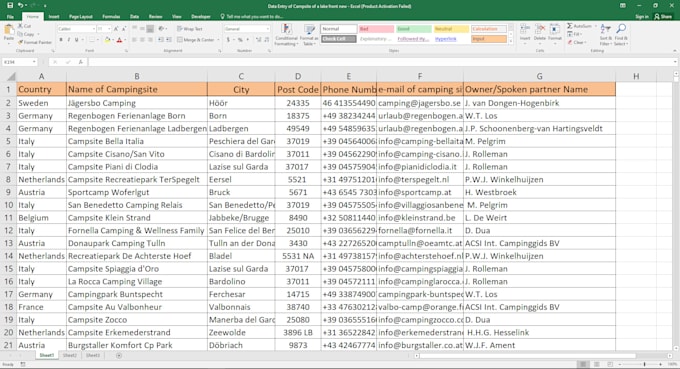Decrease decimal places
Screen dimensions: 680x369
266,40
